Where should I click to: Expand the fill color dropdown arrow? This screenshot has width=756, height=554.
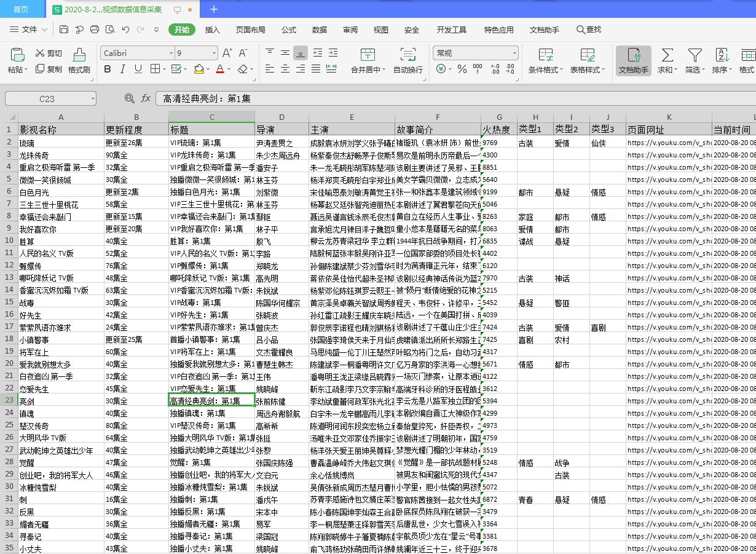click(208, 69)
